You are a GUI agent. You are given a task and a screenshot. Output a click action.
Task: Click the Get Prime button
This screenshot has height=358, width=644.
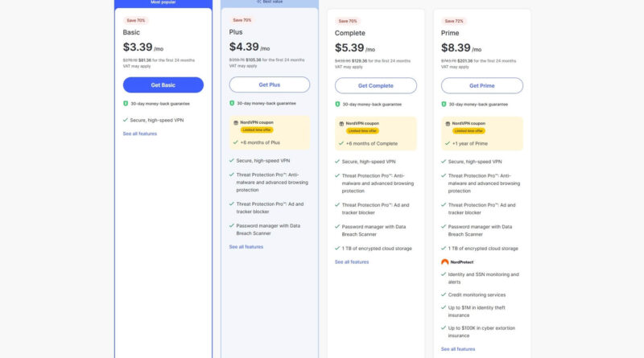tap(482, 86)
